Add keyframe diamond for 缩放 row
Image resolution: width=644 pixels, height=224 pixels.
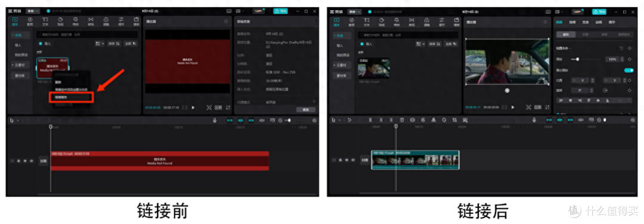[630, 60]
